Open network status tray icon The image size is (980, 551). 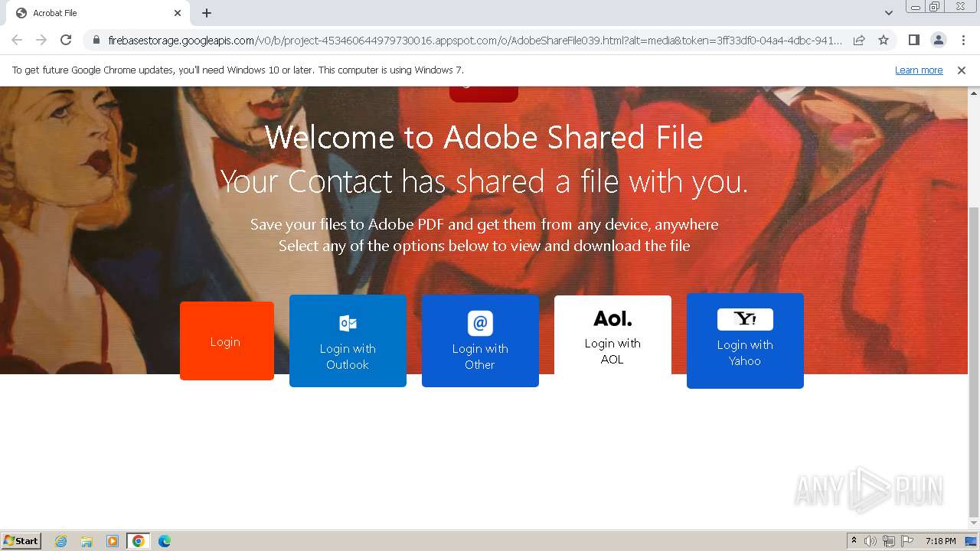click(889, 541)
